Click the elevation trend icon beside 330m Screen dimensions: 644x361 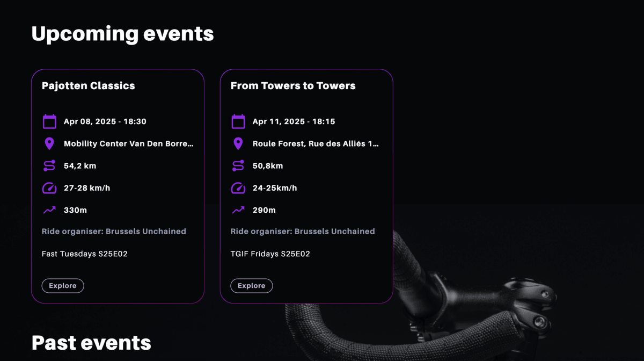coord(49,210)
